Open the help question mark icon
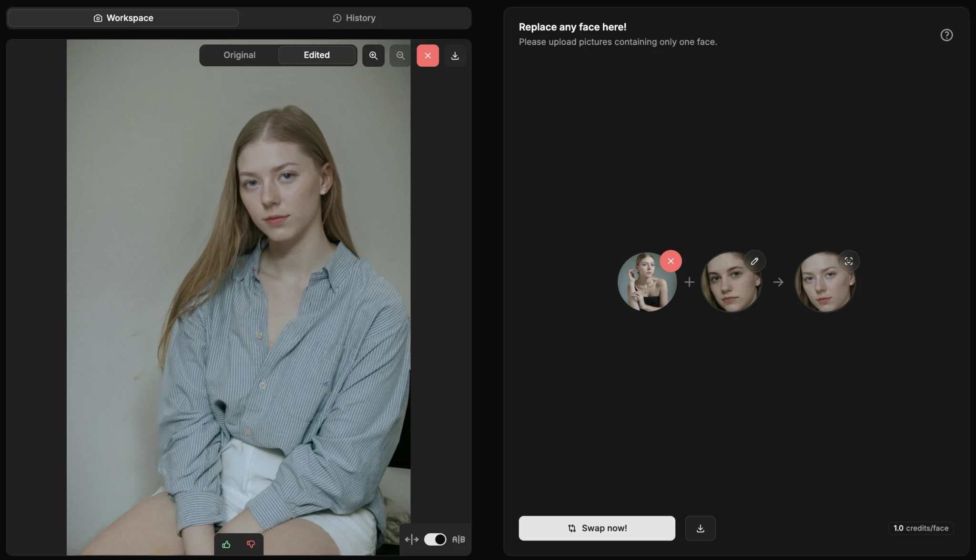Image resolution: width=976 pixels, height=560 pixels. pyautogui.click(x=946, y=35)
